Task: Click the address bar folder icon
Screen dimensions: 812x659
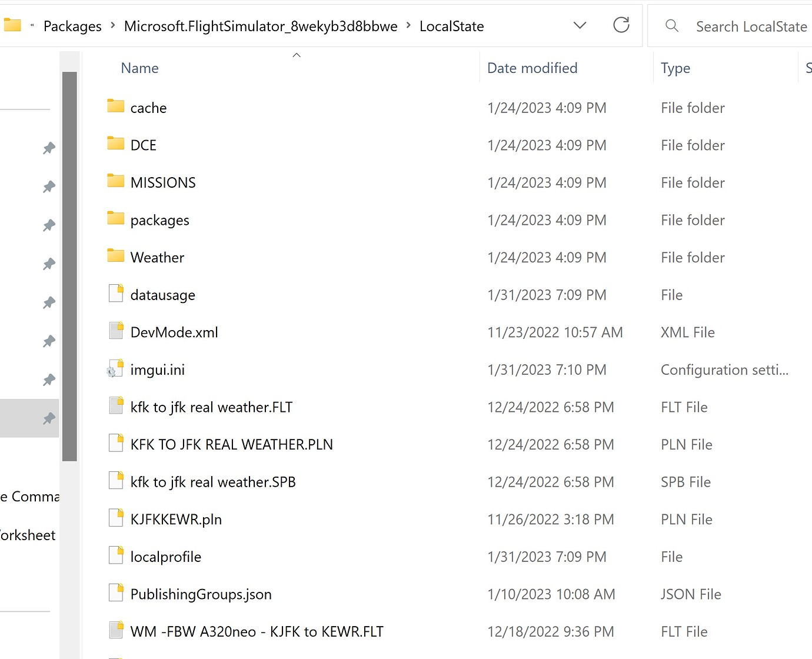Action: (x=12, y=25)
